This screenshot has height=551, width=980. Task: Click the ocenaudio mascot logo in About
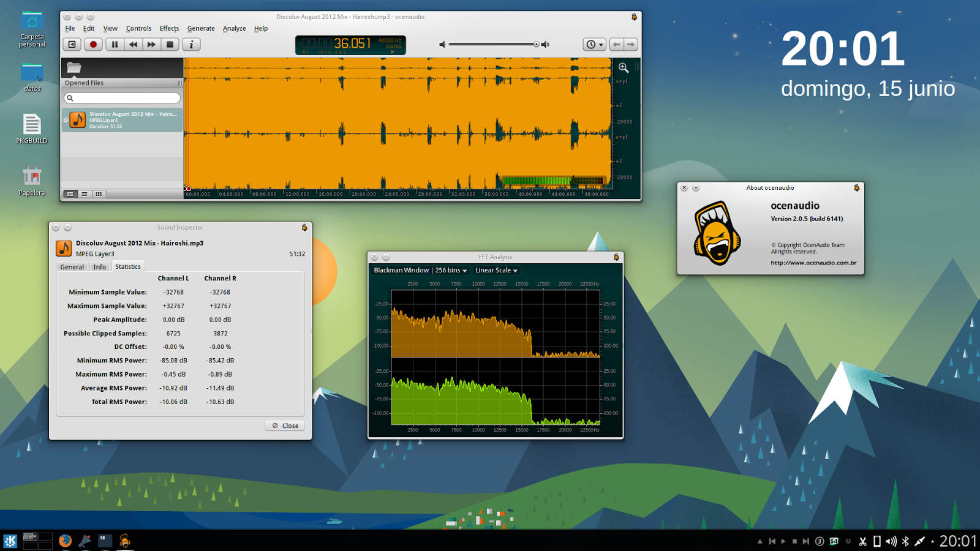pyautogui.click(x=717, y=233)
